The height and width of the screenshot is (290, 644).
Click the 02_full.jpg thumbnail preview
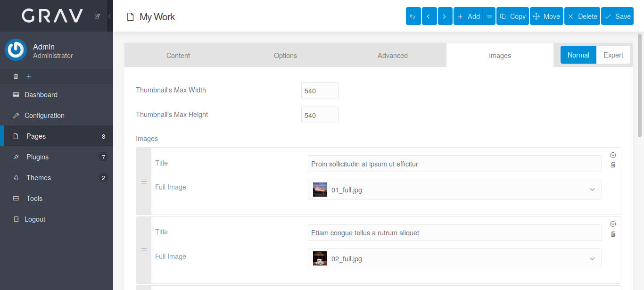[320, 258]
